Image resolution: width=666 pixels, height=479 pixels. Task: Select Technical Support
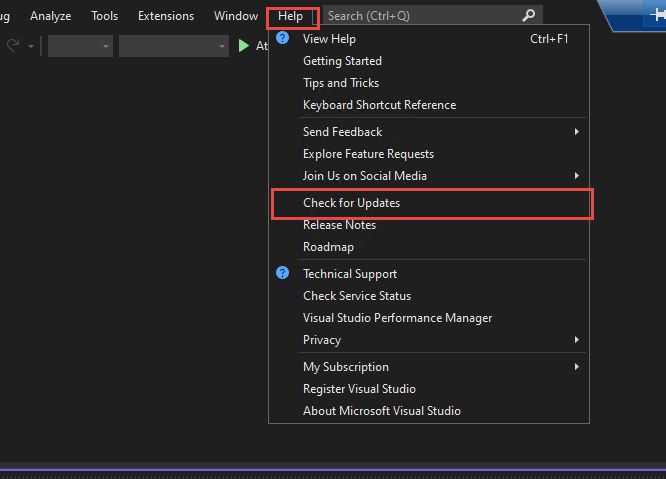(429, 274)
